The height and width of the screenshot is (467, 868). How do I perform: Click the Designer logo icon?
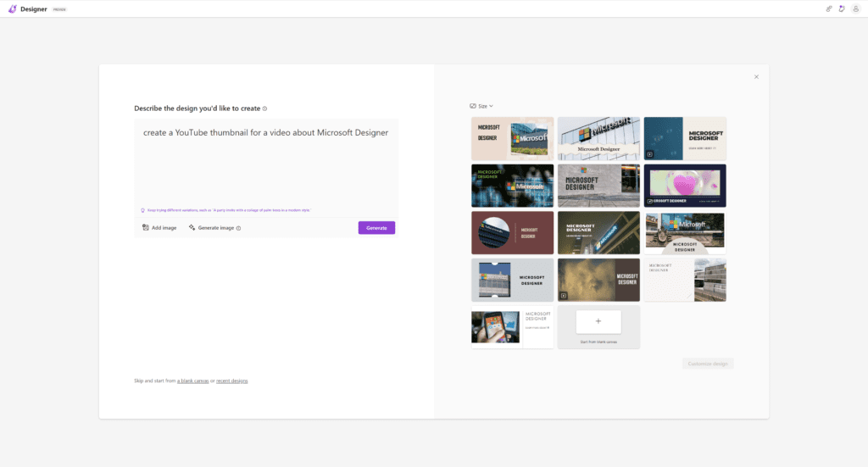(x=12, y=8)
